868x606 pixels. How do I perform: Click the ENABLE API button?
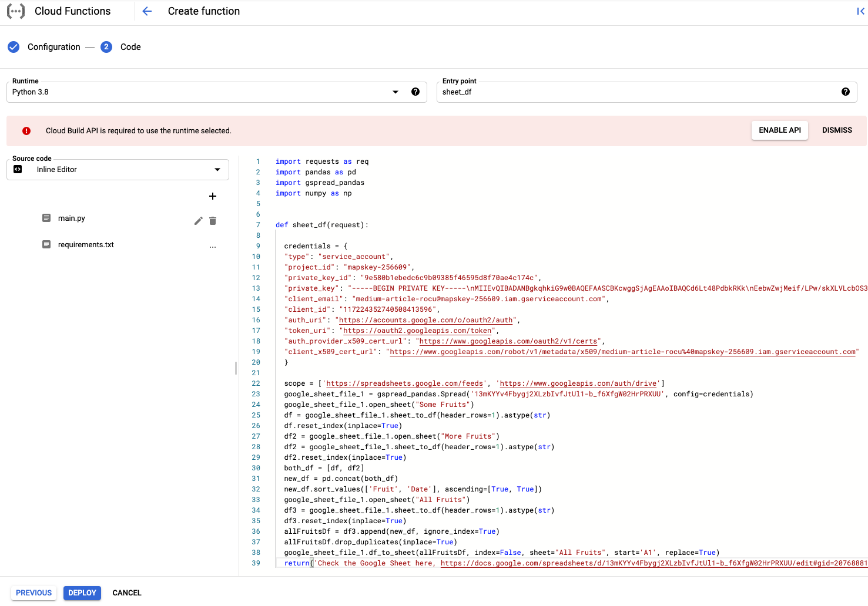tap(780, 130)
